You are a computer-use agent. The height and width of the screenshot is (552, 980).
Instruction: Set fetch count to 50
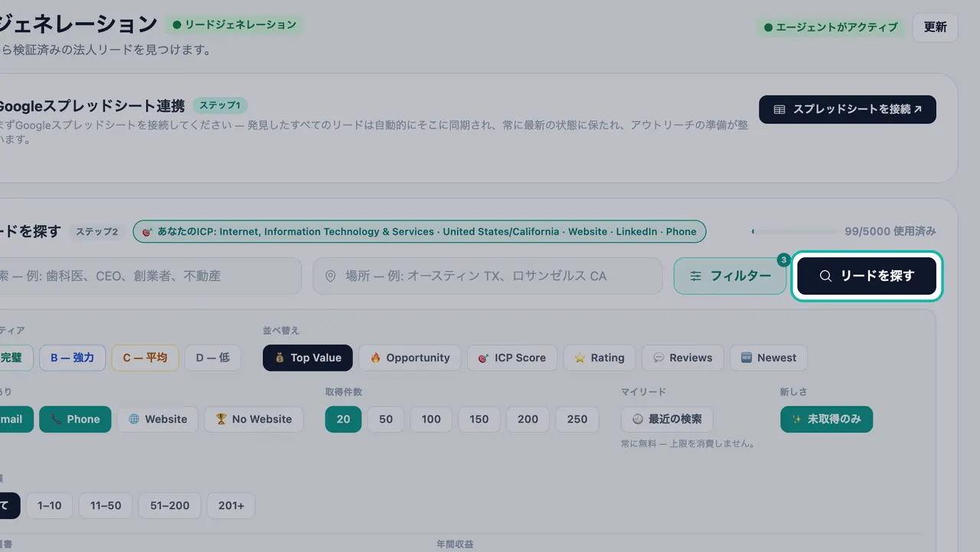(x=386, y=419)
